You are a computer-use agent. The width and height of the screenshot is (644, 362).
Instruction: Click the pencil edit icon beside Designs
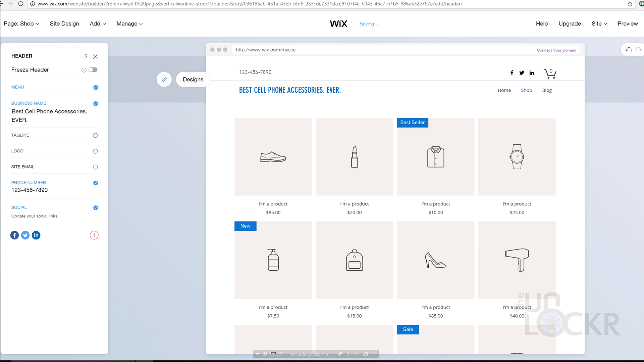164,80
